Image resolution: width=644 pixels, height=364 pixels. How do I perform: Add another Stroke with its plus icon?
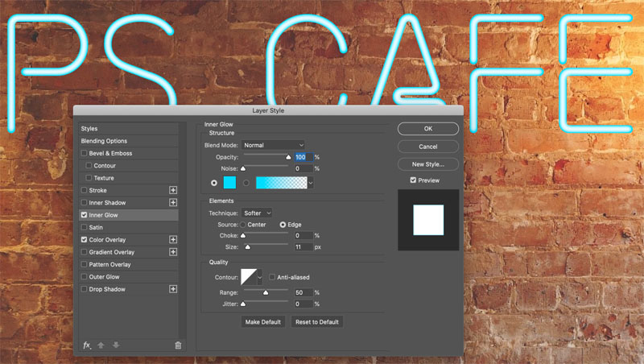(x=173, y=190)
